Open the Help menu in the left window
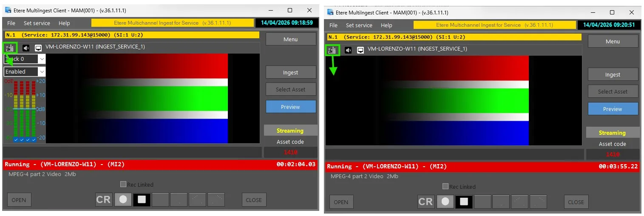This screenshot has width=644, height=216. (x=64, y=23)
